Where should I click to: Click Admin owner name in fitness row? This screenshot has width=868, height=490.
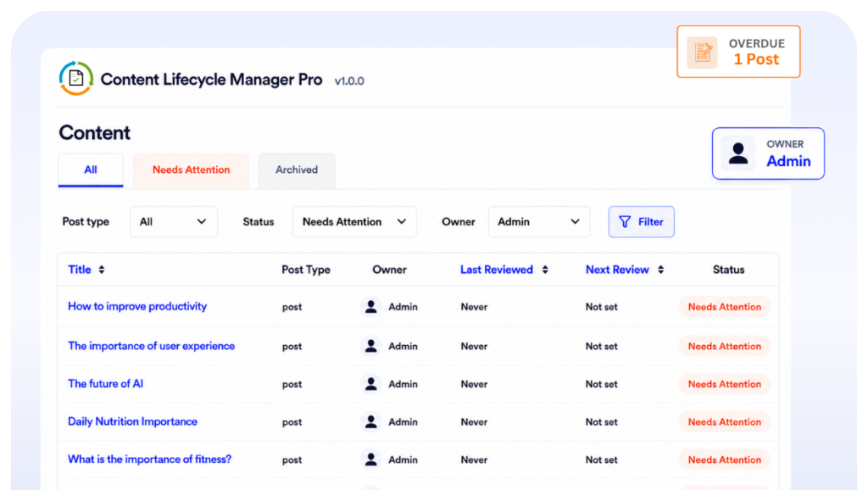pyautogui.click(x=403, y=459)
